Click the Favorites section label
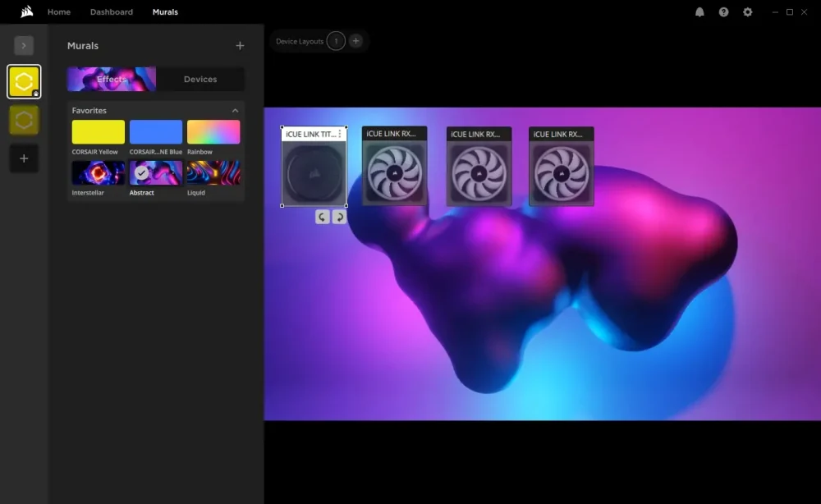Screen dimensions: 821x504 pyautogui.click(x=89, y=111)
